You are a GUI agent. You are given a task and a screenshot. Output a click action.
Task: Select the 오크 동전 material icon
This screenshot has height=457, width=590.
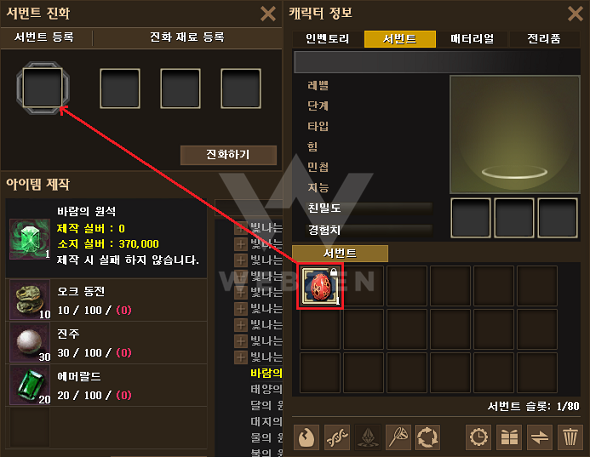point(29,300)
